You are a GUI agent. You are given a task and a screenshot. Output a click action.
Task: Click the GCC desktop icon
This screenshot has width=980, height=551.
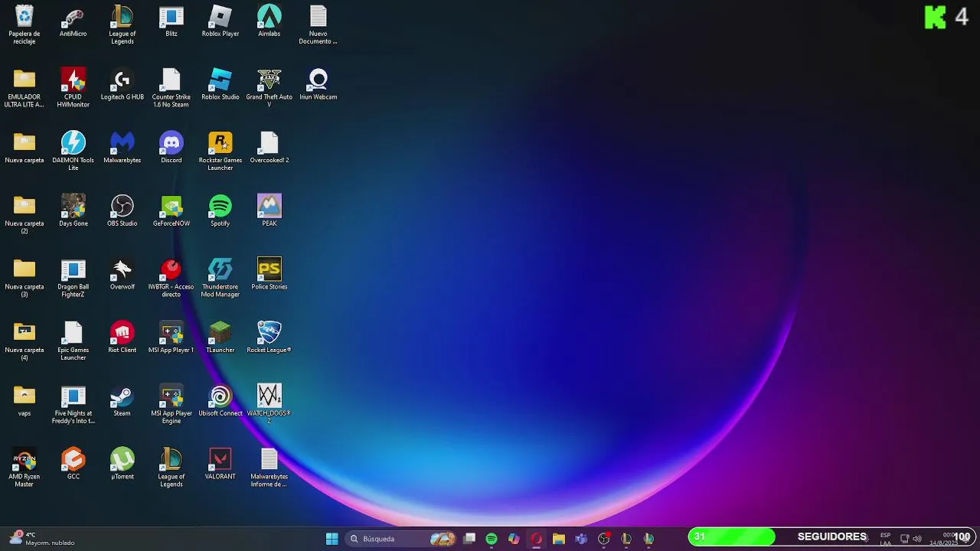coord(73,464)
